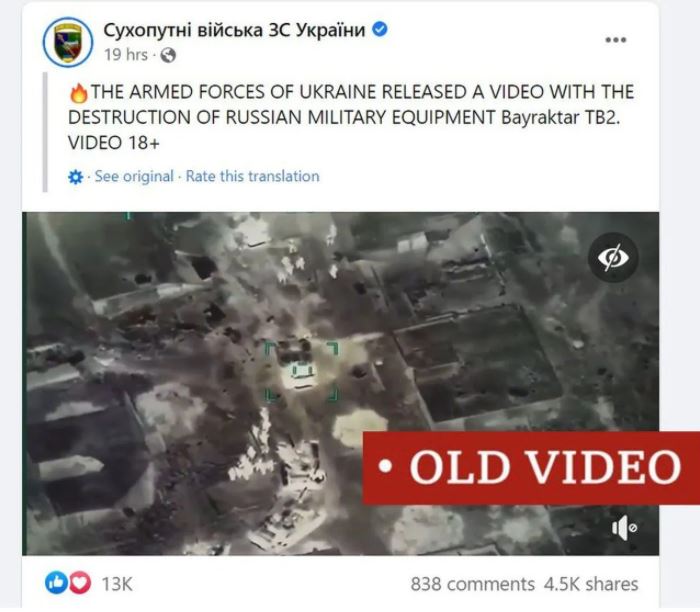Click the blue verified badge
This screenshot has width=700, height=612.
click(380, 29)
